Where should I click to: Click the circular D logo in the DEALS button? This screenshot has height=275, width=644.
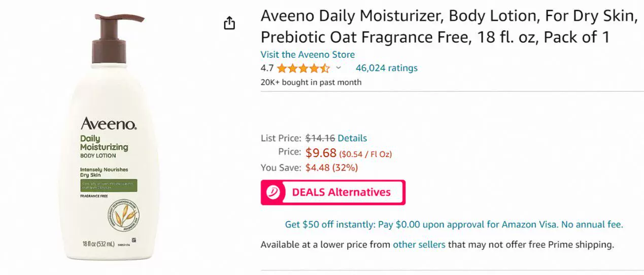274,192
